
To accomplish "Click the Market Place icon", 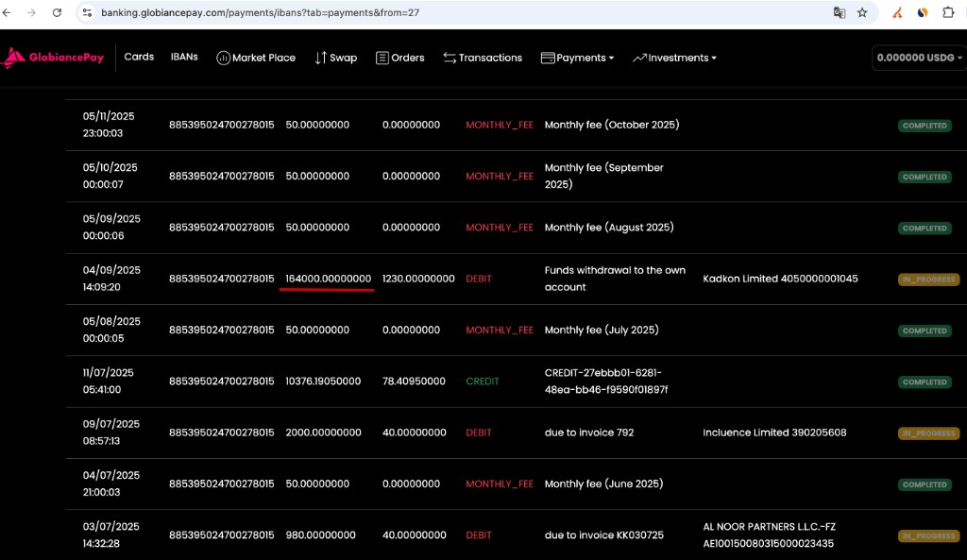I will click(x=223, y=58).
